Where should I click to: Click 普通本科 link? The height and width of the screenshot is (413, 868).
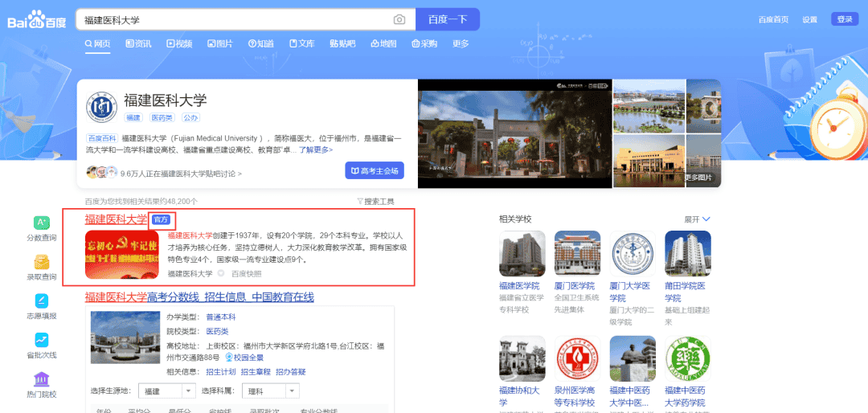[221, 317]
